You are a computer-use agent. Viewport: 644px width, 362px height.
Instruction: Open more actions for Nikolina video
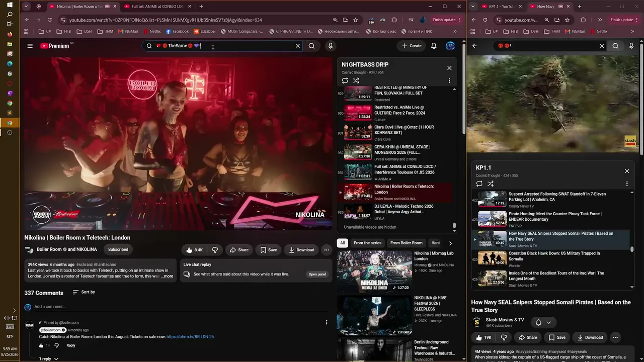pos(327,250)
